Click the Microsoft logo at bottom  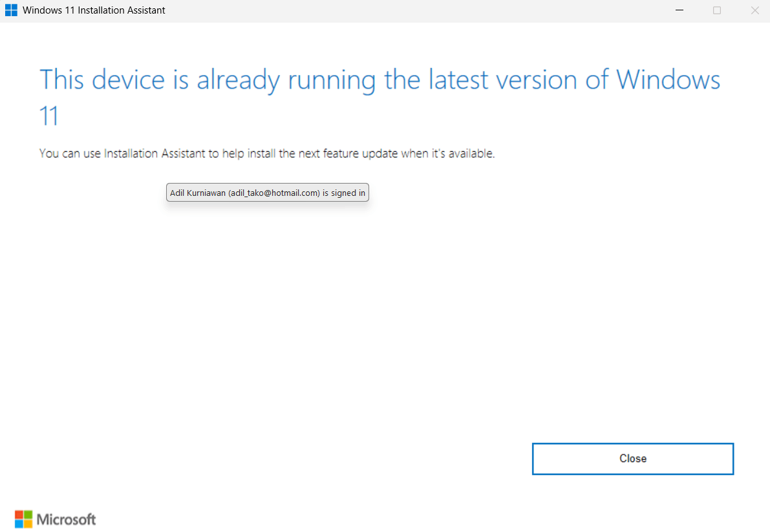(x=56, y=519)
